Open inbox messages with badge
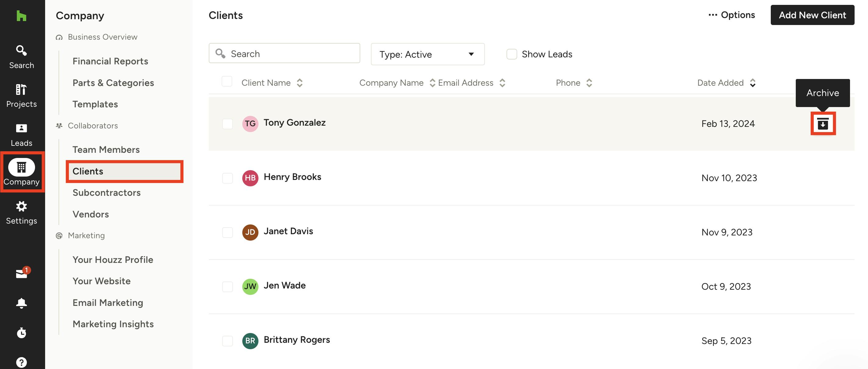The image size is (868, 369). [22, 273]
